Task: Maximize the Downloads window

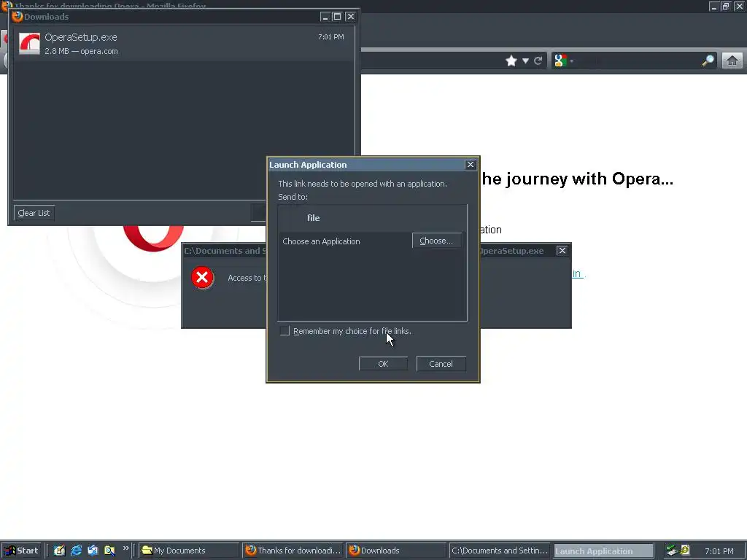Action: pyautogui.click(x=337, y=17)
